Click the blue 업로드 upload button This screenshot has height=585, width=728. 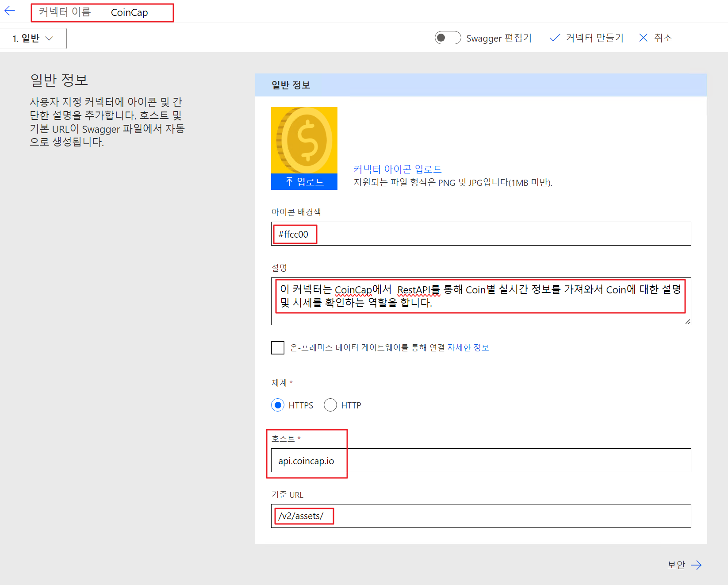click(x=304, y=181)
